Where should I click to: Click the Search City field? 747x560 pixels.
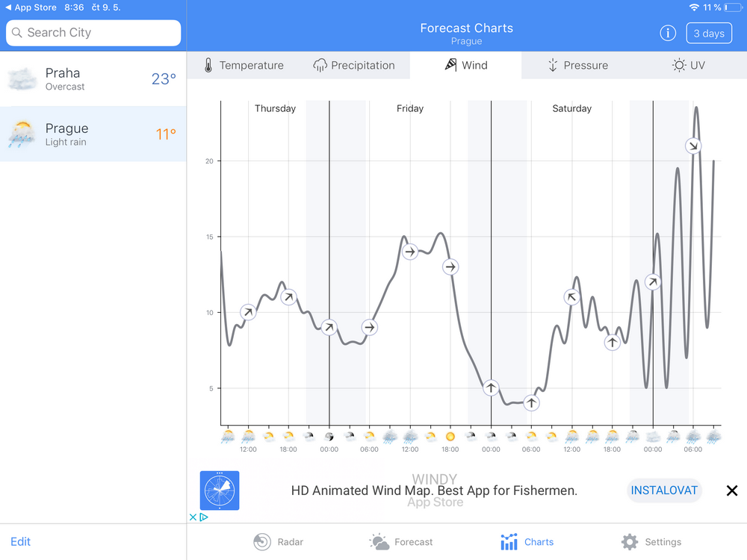pos(93,33)
